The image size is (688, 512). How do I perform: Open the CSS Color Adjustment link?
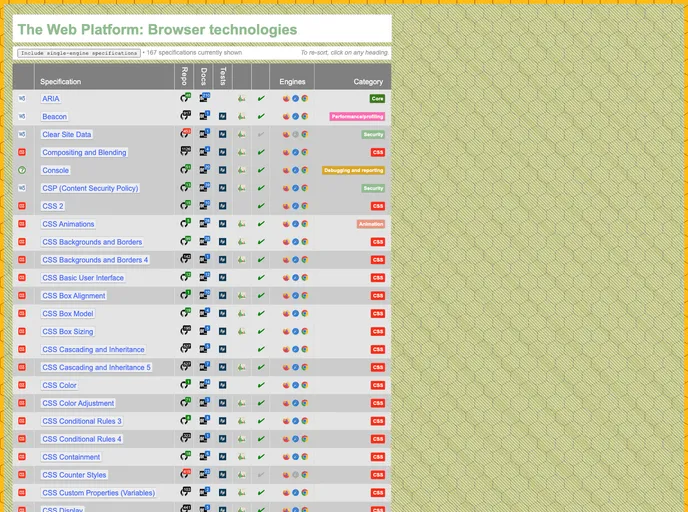[x=78, y=403]
